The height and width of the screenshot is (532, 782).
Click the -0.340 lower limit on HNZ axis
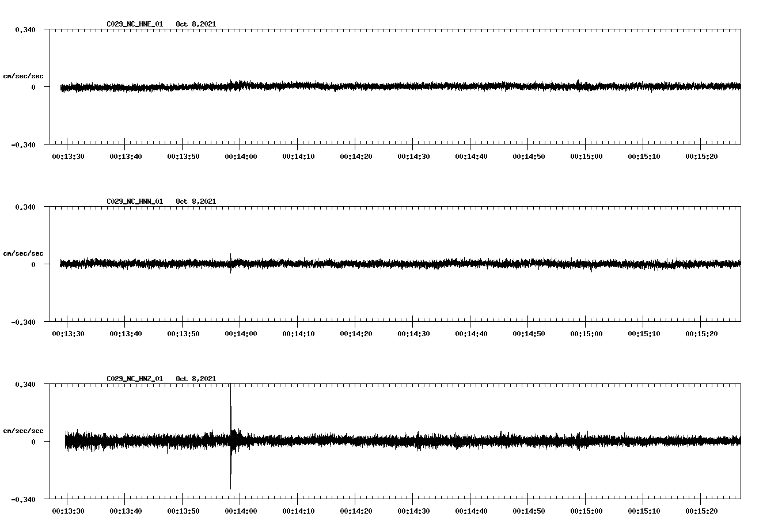tap(23, 499)
